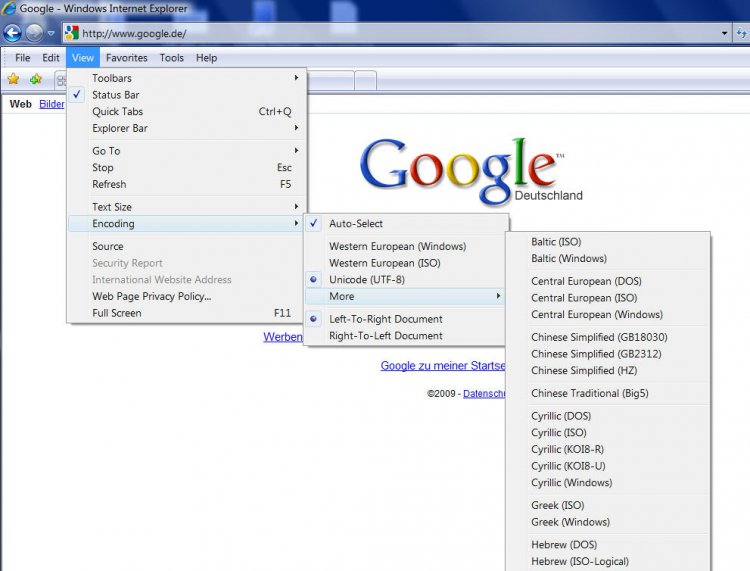
Task: Open the File menu
Action: click(x=22, y=58)
